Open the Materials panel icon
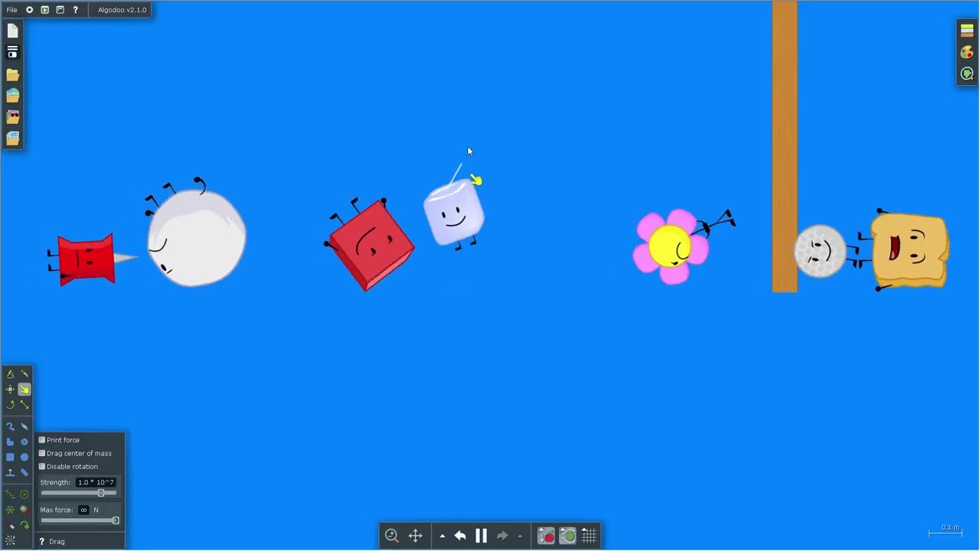 (x=967, y=31)
